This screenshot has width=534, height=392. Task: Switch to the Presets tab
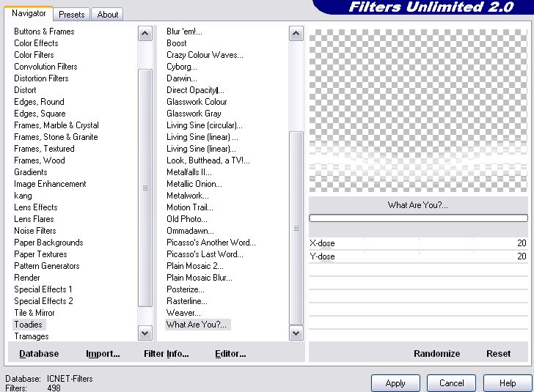(x=72, y=14)
